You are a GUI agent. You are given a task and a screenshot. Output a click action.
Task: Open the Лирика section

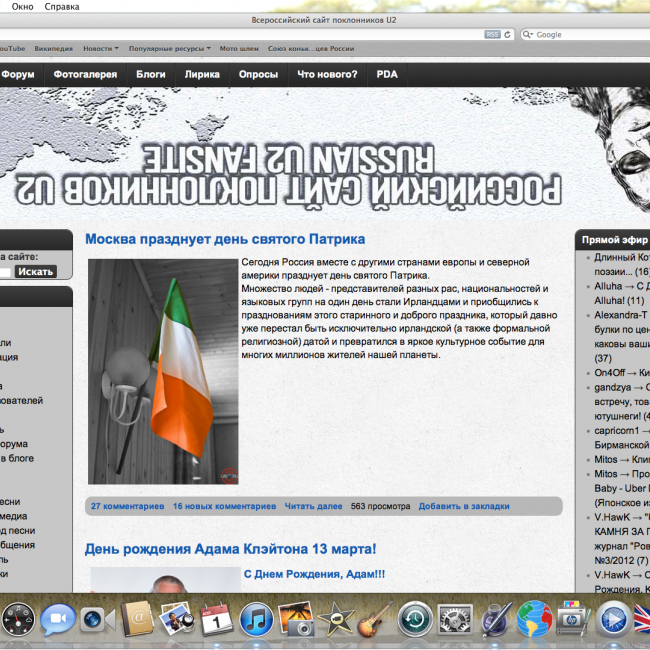click(202, 74)
